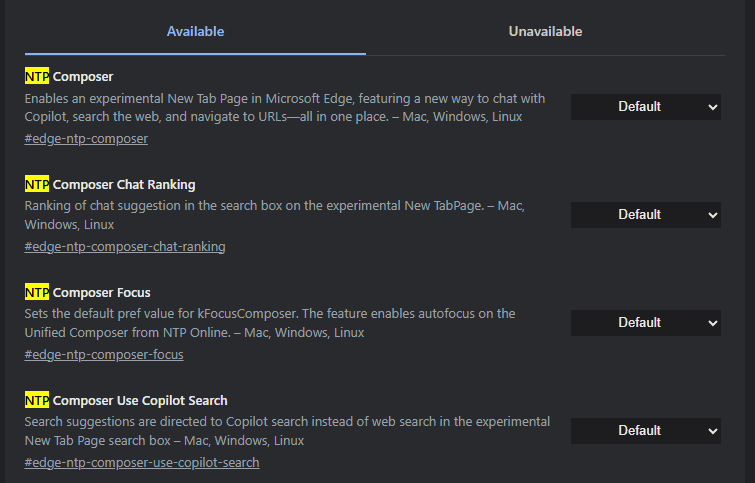
Task: Click the chat suggestion ranking description text
Action: 274,215
